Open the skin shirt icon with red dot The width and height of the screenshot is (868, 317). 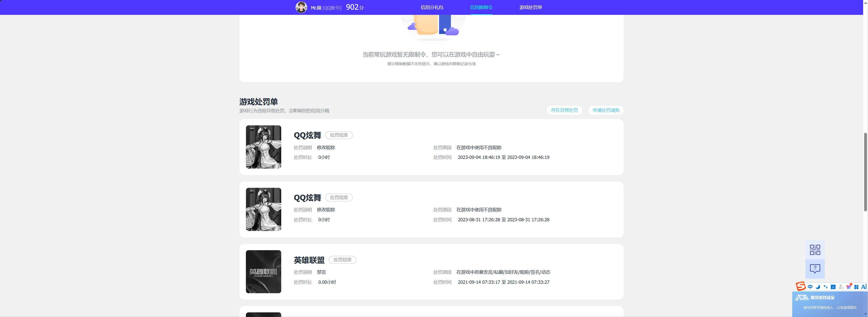click(x=849, y=286)
